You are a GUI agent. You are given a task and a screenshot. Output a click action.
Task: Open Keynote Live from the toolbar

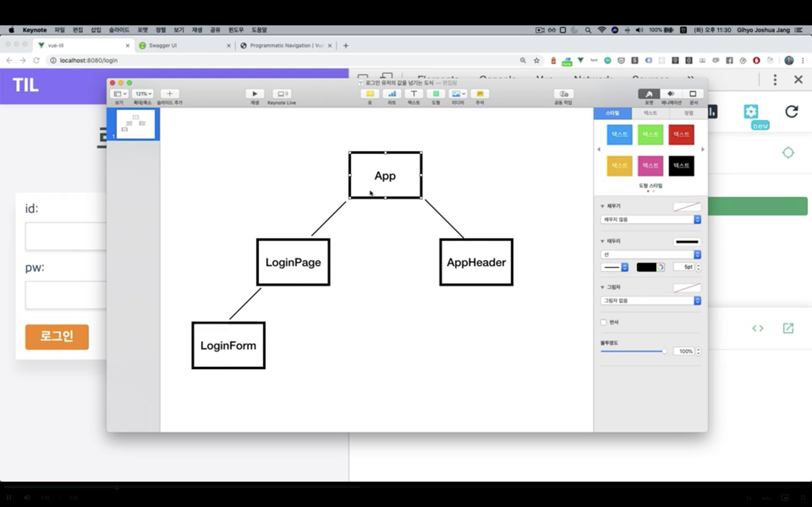click(282, 94)
